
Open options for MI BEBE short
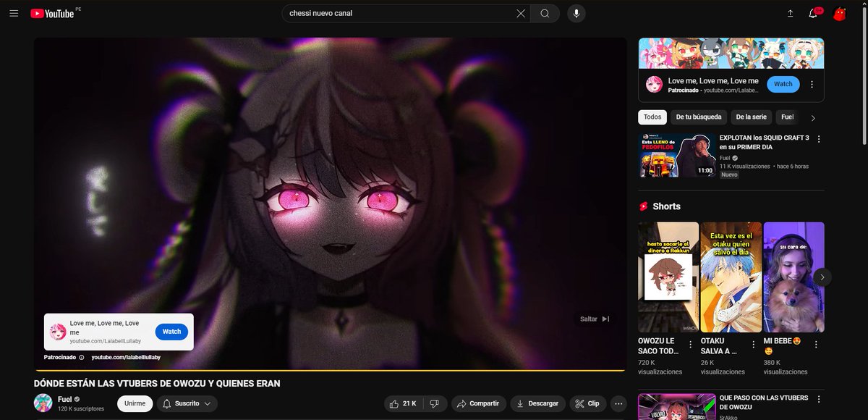pos(817,344)
